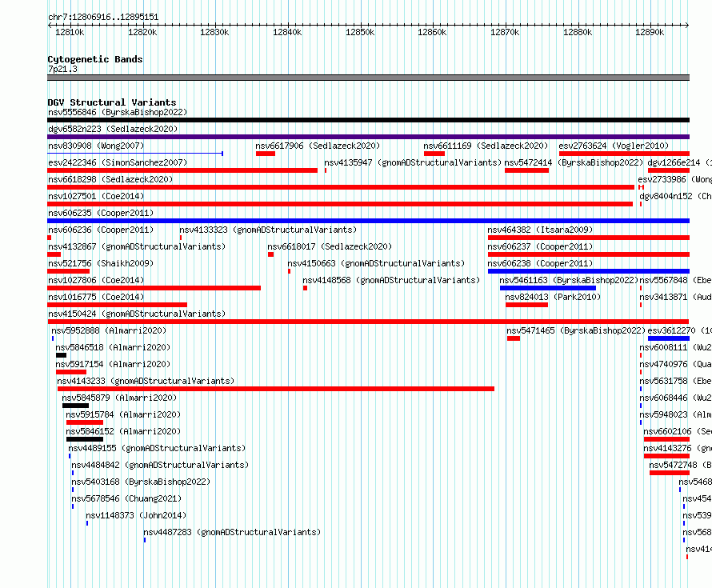Click nsv6618298 (Sedlazeck2020) label
Image resolution: width=712 pixels, height=588 pixels.
pyautogui.click(x=110, y=179)
